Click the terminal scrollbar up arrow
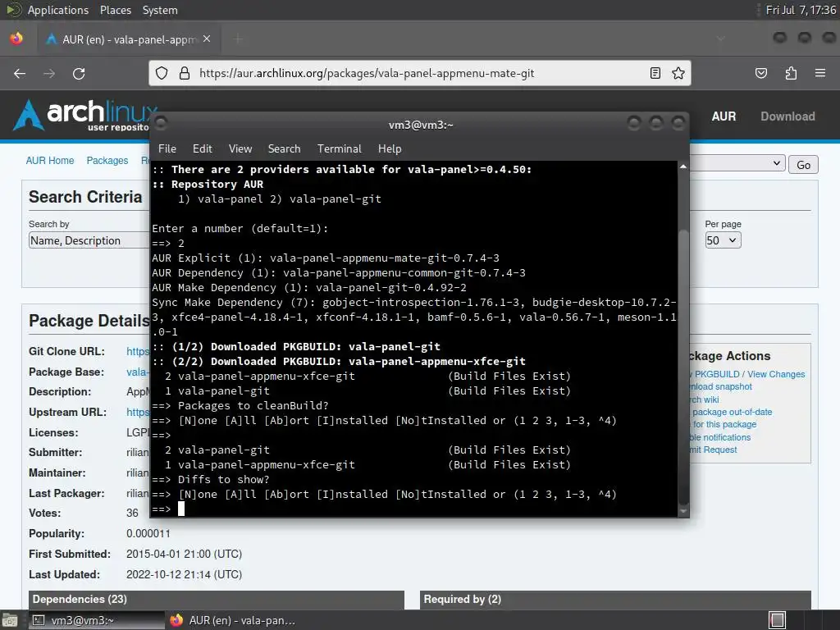The width and height of the screenshot is (840, 630). pyautogui.click(x=683, y=167)
